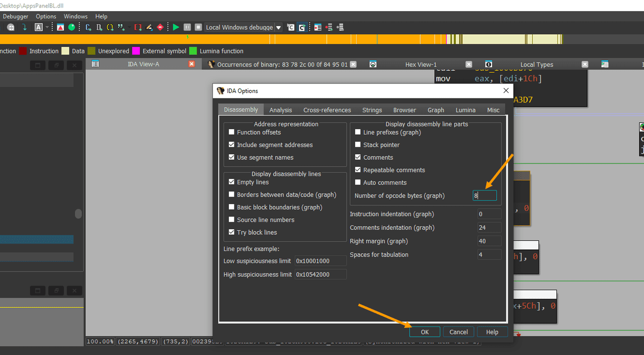Click the red breakpoint diamond icon
Screen dimensions: 644x355
point(160,27)
